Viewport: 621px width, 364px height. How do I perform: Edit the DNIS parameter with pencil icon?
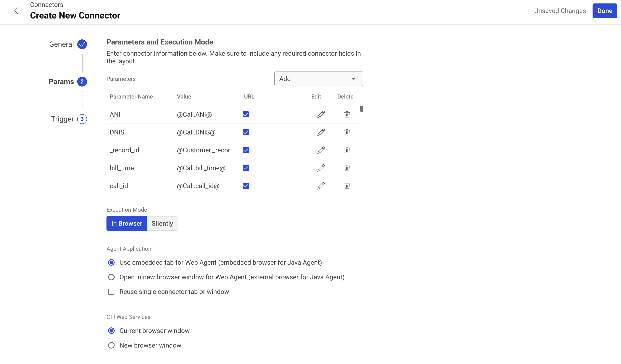(321, 132)
